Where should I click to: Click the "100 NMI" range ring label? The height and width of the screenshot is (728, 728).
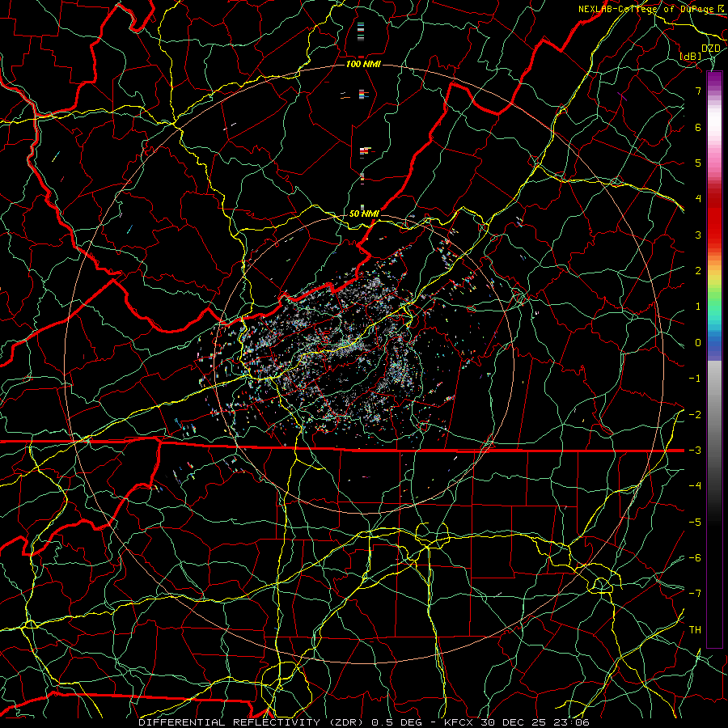click(x=363, y=64)
